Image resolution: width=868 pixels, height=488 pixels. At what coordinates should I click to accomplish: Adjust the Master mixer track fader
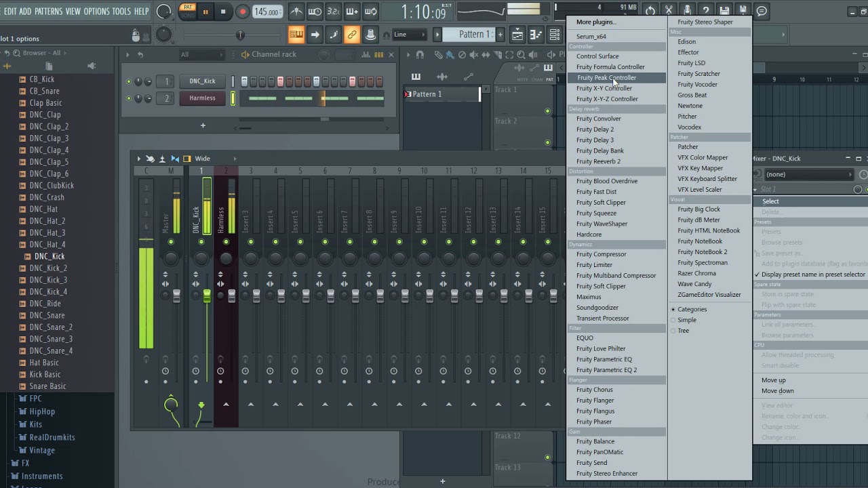pyautogui.click(x=177, y=296)
